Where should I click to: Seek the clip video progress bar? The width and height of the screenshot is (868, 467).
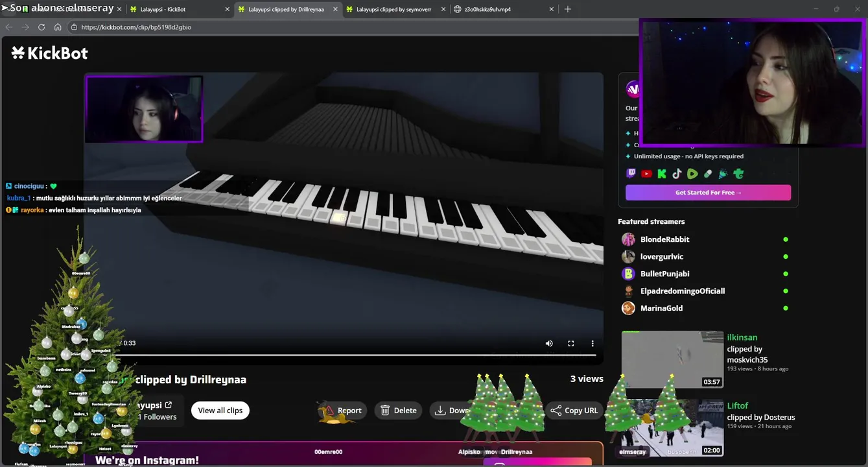[x=344, y=355]
